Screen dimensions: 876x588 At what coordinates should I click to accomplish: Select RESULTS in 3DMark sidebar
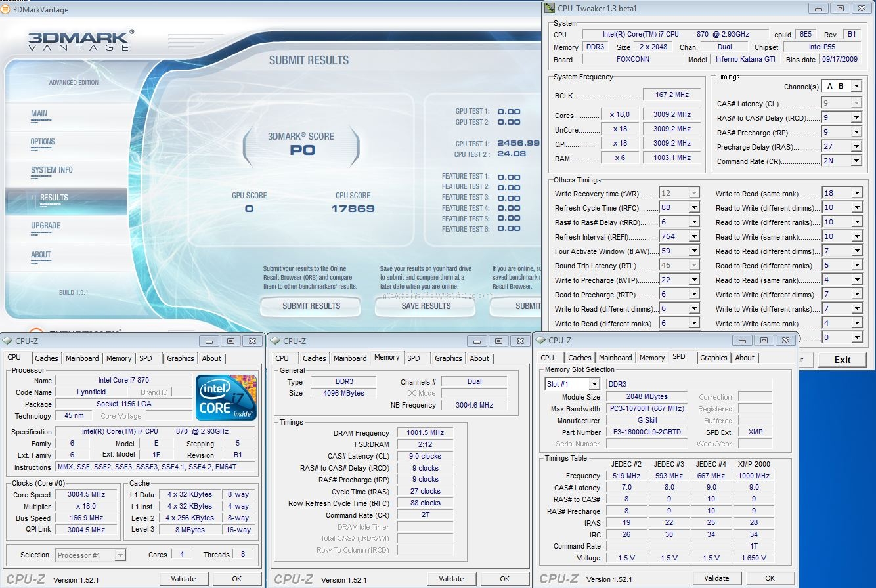coord(66,201)
